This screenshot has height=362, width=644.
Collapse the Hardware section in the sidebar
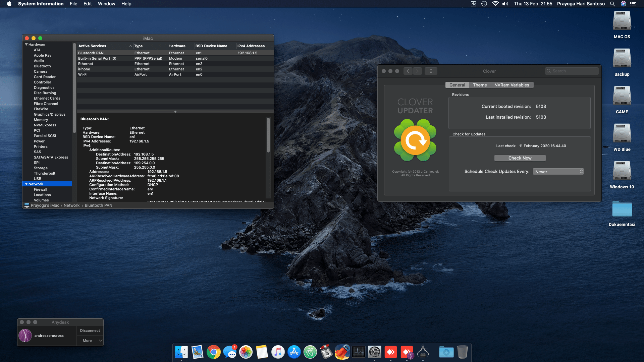(x=26, y=44)
